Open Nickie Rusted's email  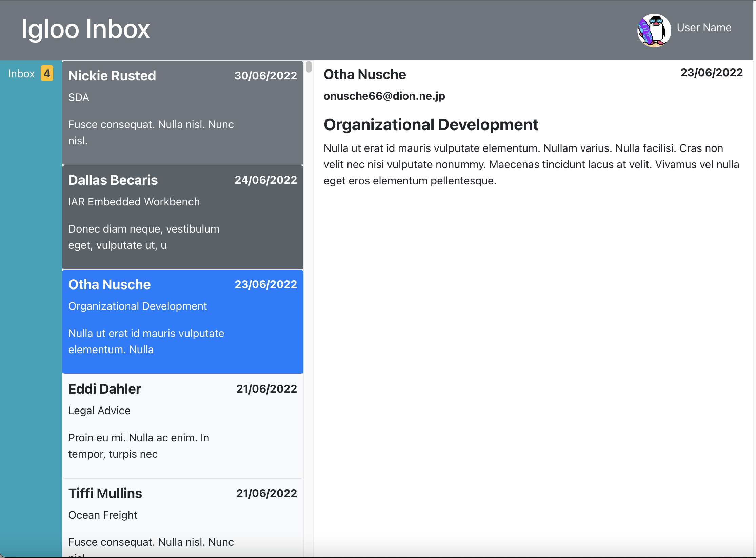pos(182,113)
